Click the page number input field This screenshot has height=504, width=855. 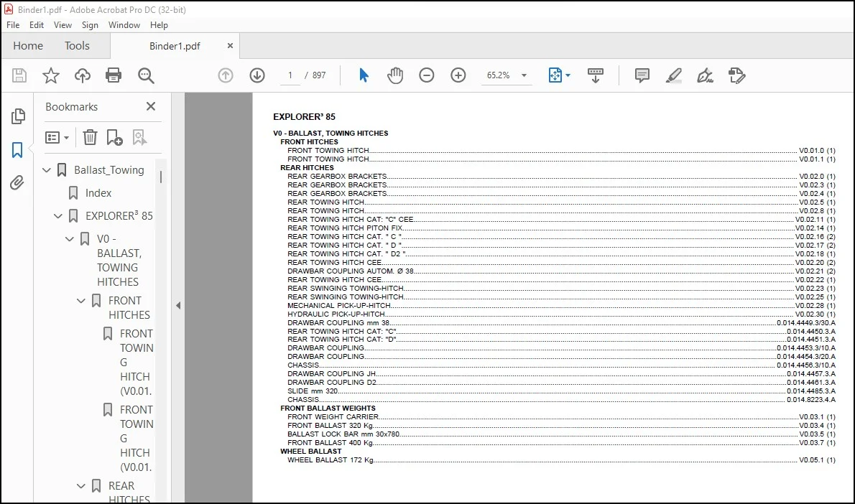coord(290,75)
